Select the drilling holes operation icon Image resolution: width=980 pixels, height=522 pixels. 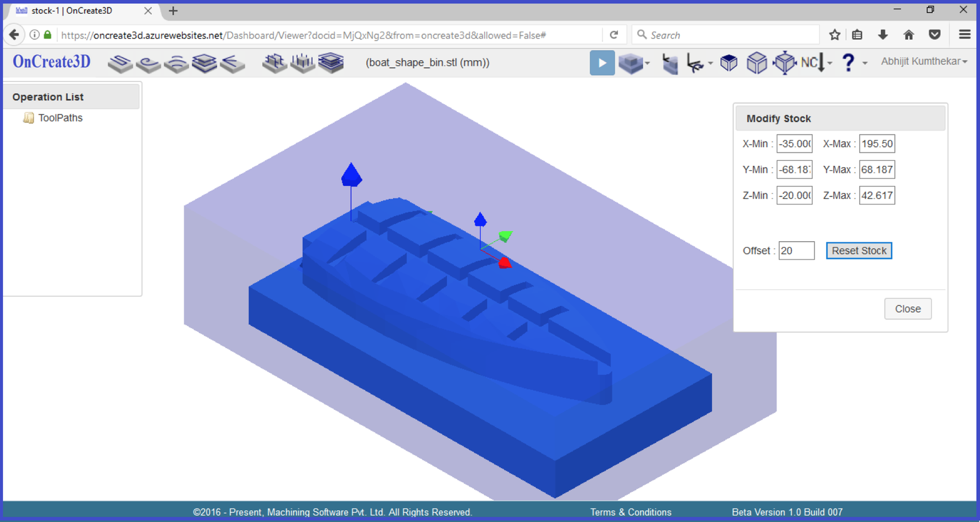(303, 63)
